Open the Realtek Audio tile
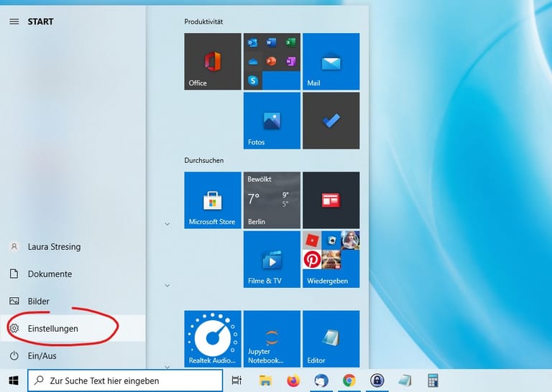The width and height of the screenshot is (552, 392). point(213,339)
